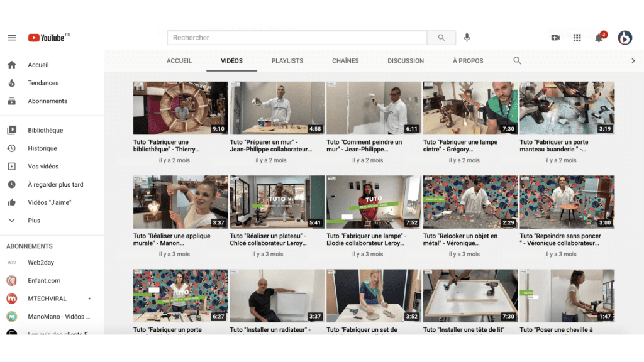644x362 pixels.
Task: Click the search magnifier button
Action: pyautogui.click(x=441, y=38)
